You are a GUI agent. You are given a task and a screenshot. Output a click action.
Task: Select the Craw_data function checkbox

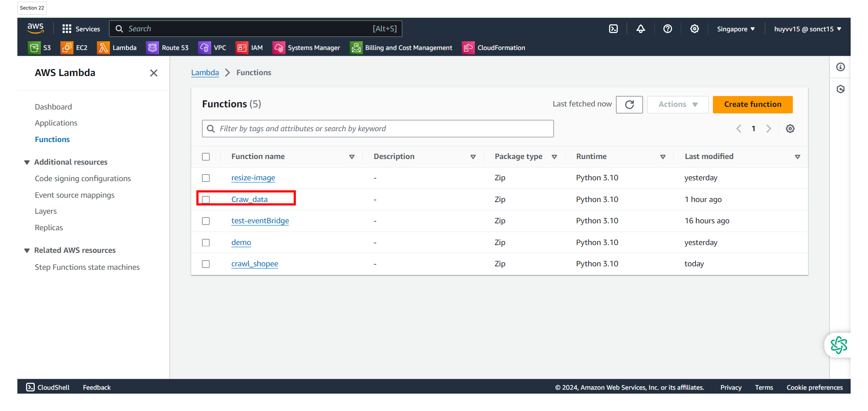coord(206,199)
